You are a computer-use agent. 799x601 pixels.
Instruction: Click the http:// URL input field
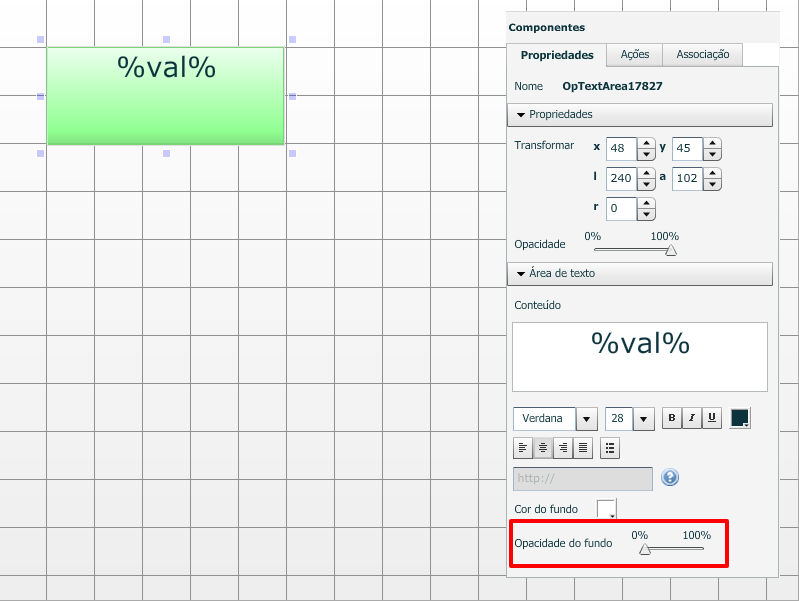[582, 478]
